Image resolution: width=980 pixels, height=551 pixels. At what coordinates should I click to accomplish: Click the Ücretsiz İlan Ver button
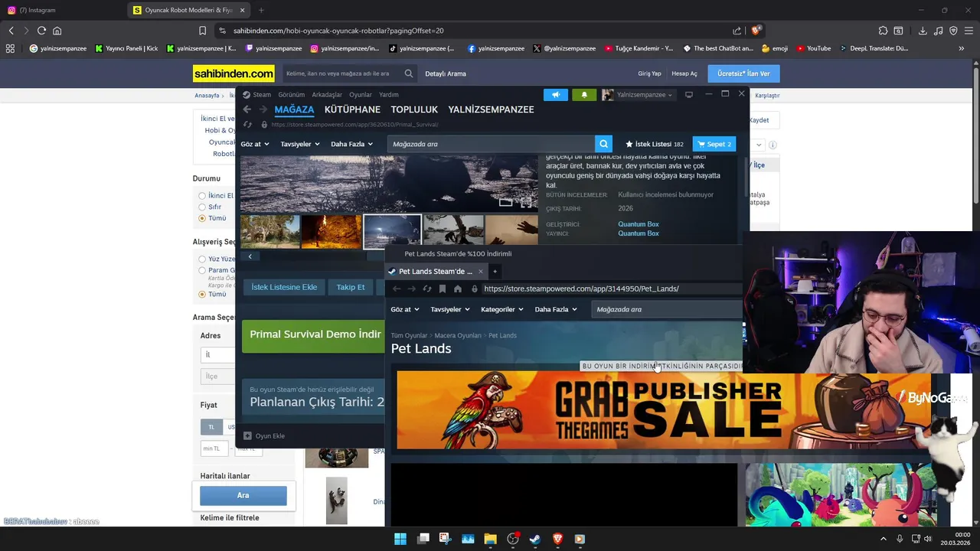coord(743,73)
